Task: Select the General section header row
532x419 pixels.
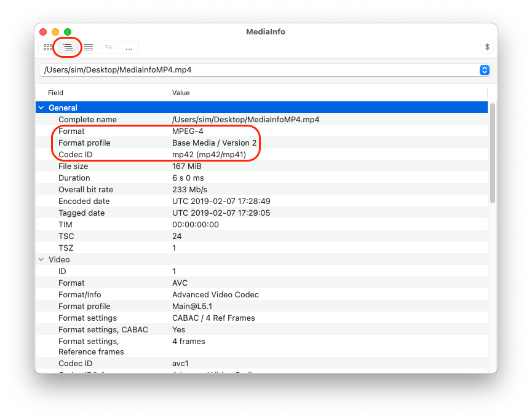Action: click(261, 108)
